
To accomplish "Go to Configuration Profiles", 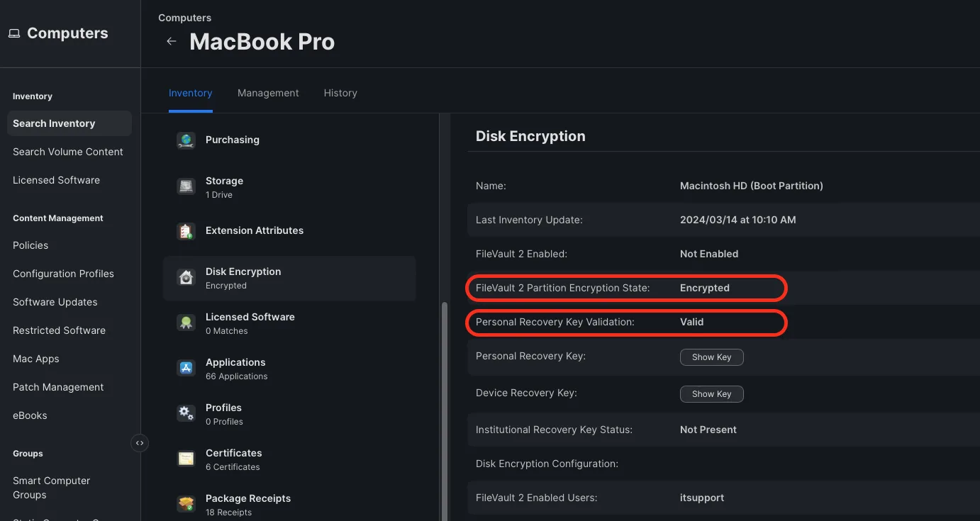I will coord(63,274).
